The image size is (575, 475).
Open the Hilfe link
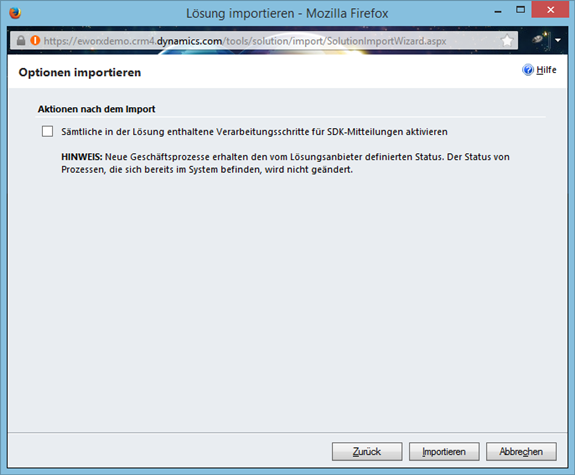pos(546,70)
